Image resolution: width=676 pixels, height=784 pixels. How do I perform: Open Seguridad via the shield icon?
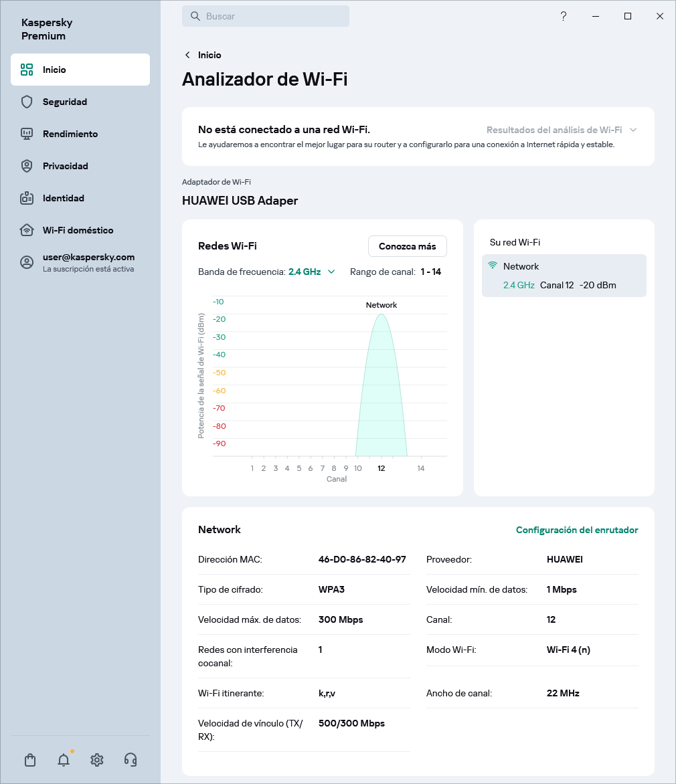coord(26,102)
